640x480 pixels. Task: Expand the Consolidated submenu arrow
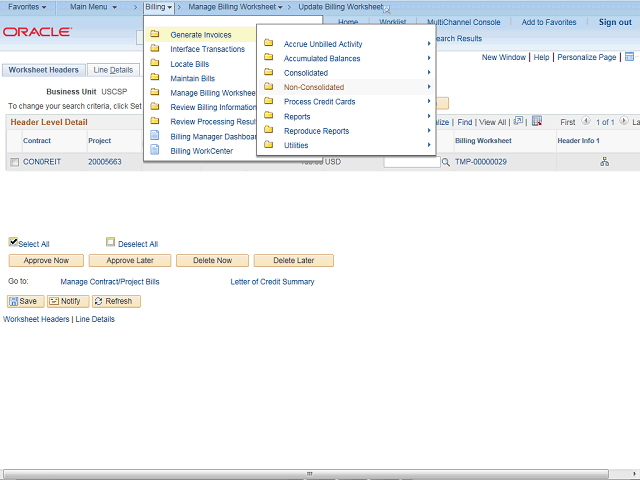point(429,72)
